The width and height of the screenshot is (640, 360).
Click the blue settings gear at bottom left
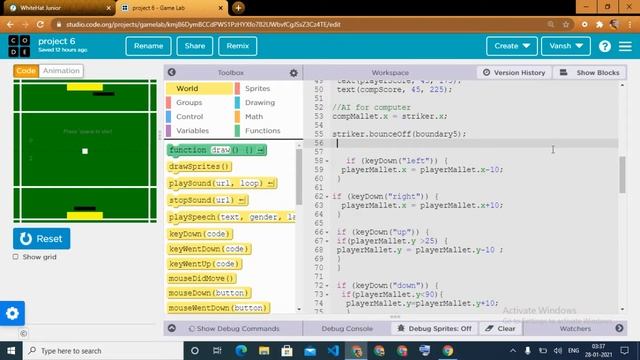(x=12, y=313)
